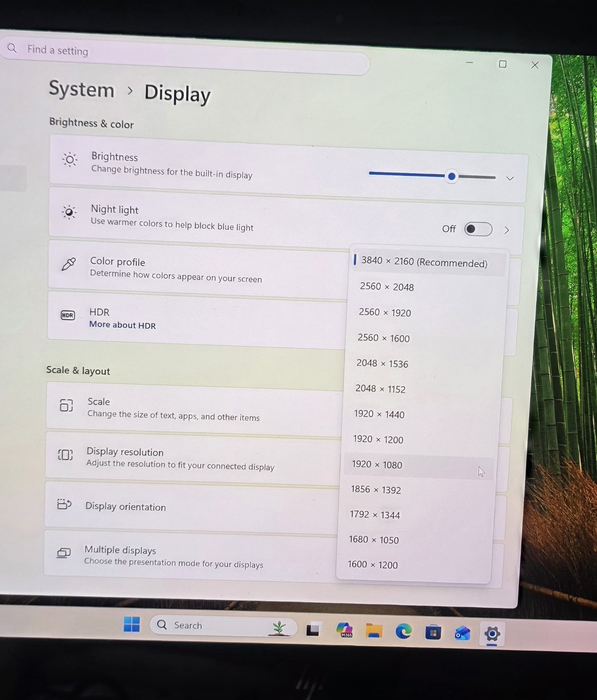Image resolution: width=597 pixels, height=700 pixels.
Task: Open File Explorer from the taskbar
Action: [374, 631]
